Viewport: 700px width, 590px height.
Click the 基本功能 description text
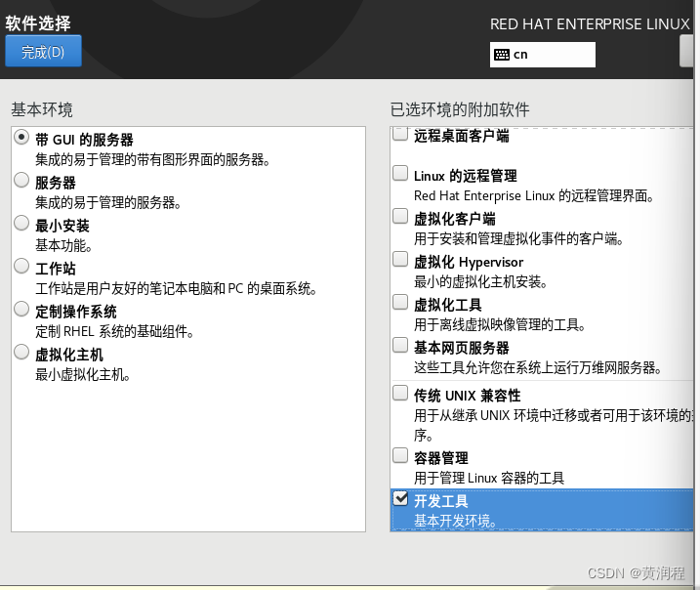tap(63, 245)
